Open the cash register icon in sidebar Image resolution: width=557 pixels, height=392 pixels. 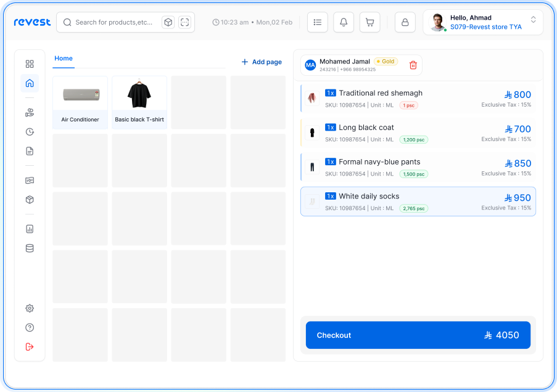[30, 181]
